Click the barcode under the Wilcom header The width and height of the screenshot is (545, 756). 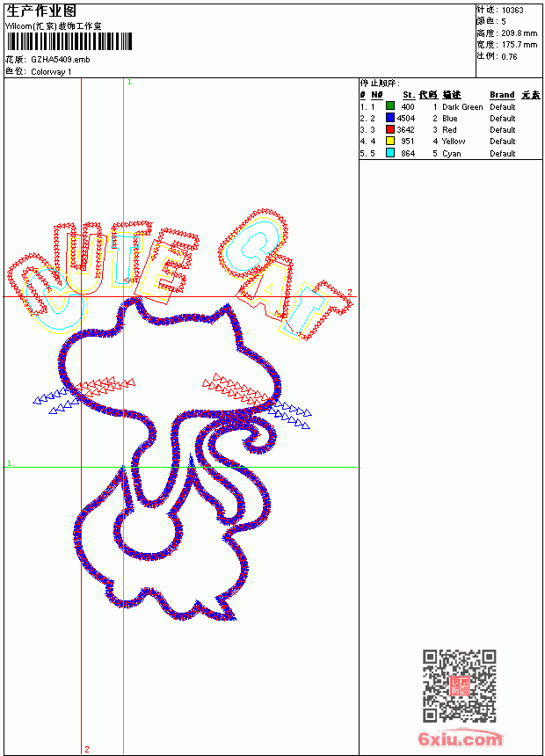click(69, 41)
